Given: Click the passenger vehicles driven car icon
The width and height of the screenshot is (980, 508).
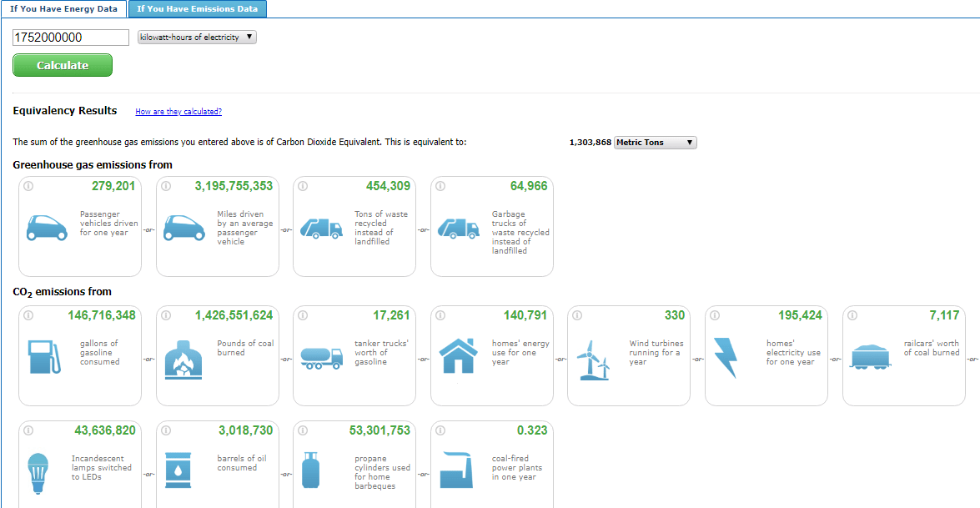Looking at the screenshot, I should tap(47, 228).
